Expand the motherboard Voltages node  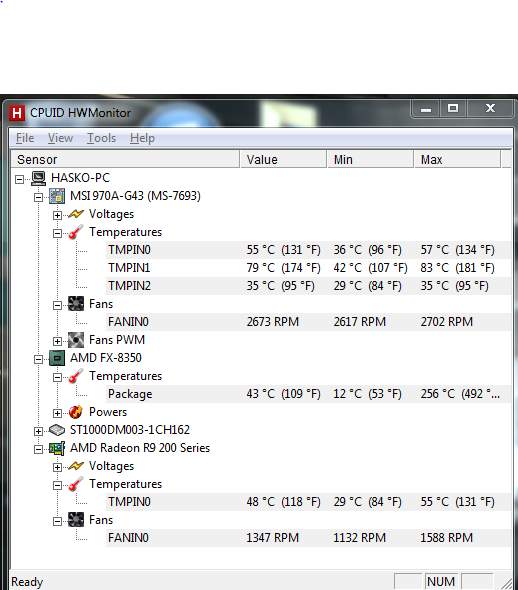coord(57,215)
